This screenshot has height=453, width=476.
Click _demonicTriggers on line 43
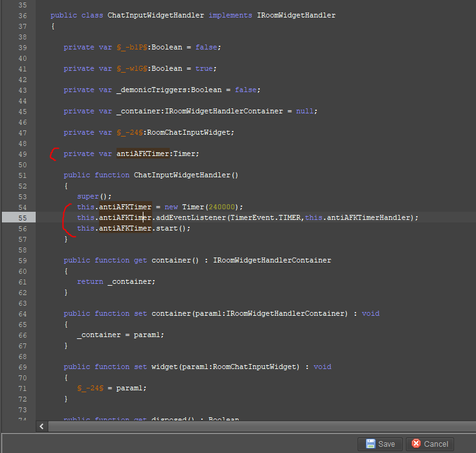[x=152, y=90]
